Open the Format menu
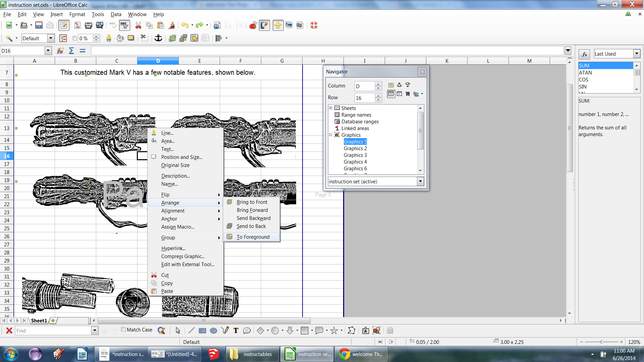Image resolution: width=644 pixels, height=362 pixels. 77,14
